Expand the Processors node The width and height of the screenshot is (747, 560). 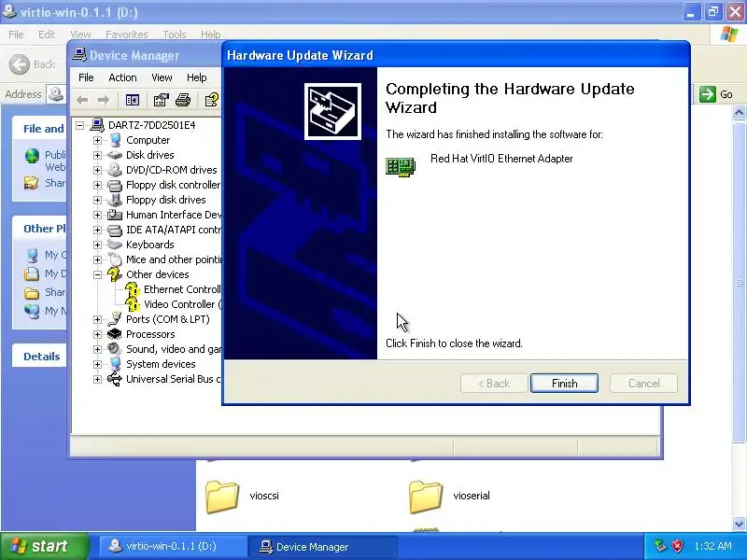pyautogui.click(x=98, y=334)
